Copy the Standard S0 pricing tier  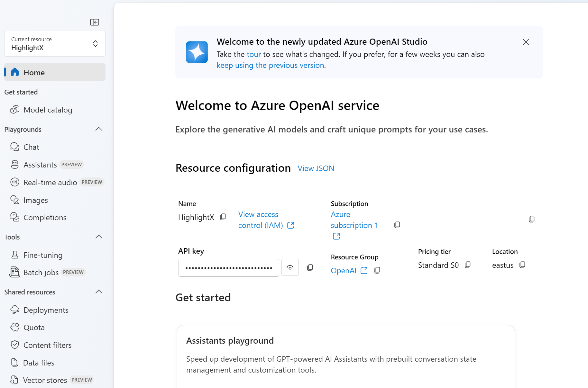468,265
